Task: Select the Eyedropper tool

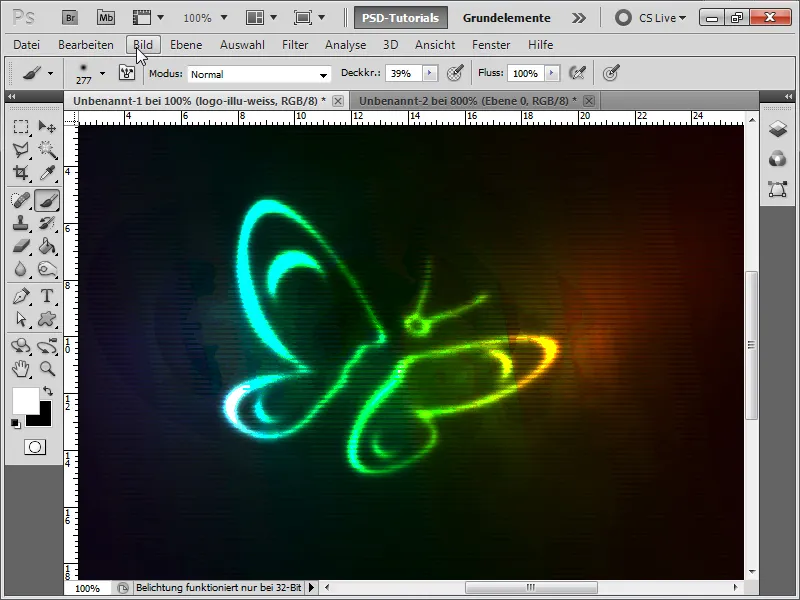Action: 47,172
